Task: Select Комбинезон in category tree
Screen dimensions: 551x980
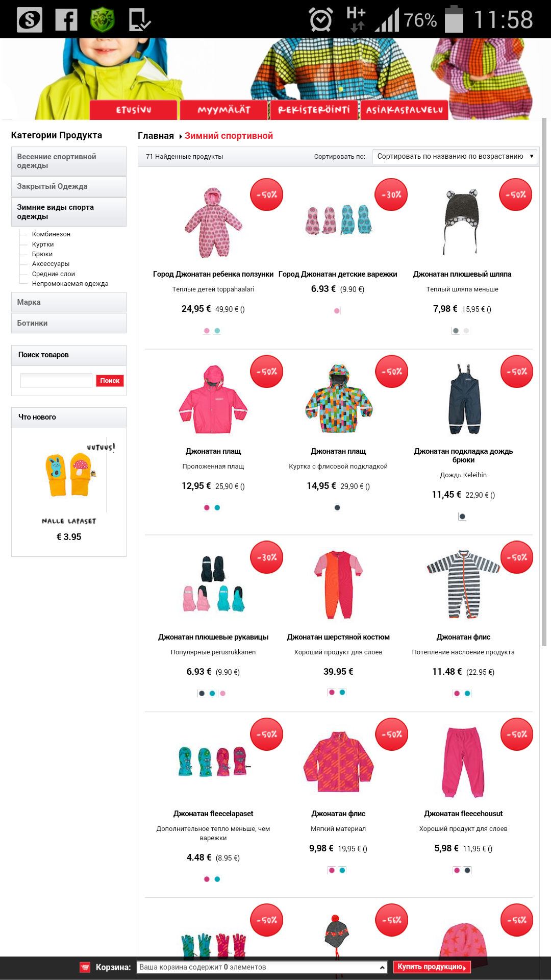Action: 51,234
